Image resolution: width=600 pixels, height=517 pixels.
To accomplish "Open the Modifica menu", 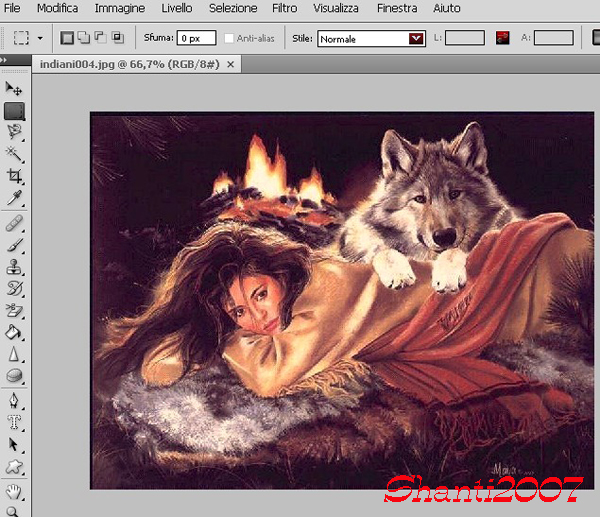I will click(x=57, y=8).
